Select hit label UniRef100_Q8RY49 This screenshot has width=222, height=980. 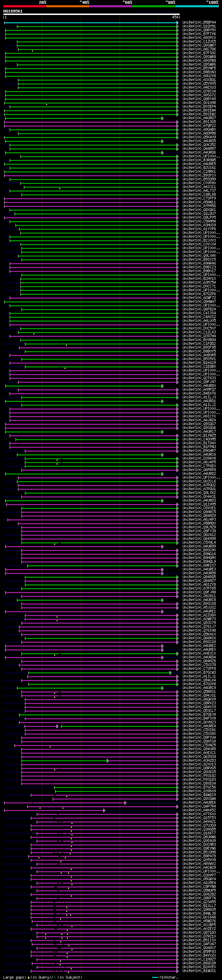[x=199, y=99]
